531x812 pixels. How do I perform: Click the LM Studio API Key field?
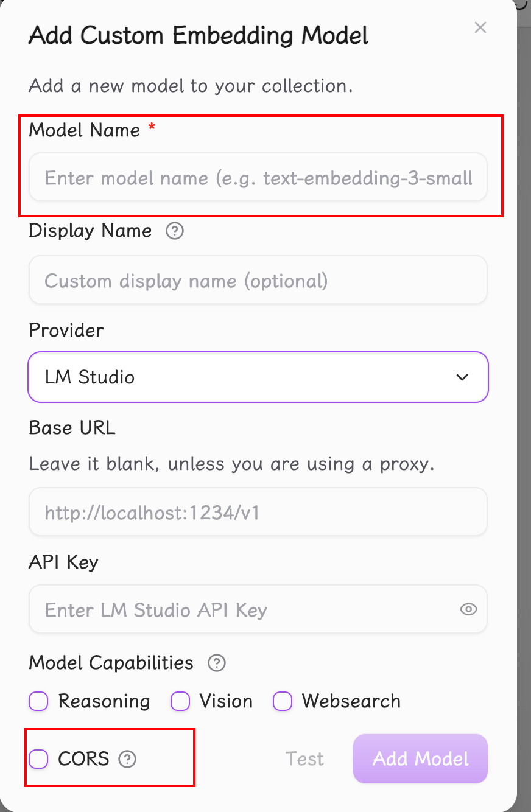(244, 609)
